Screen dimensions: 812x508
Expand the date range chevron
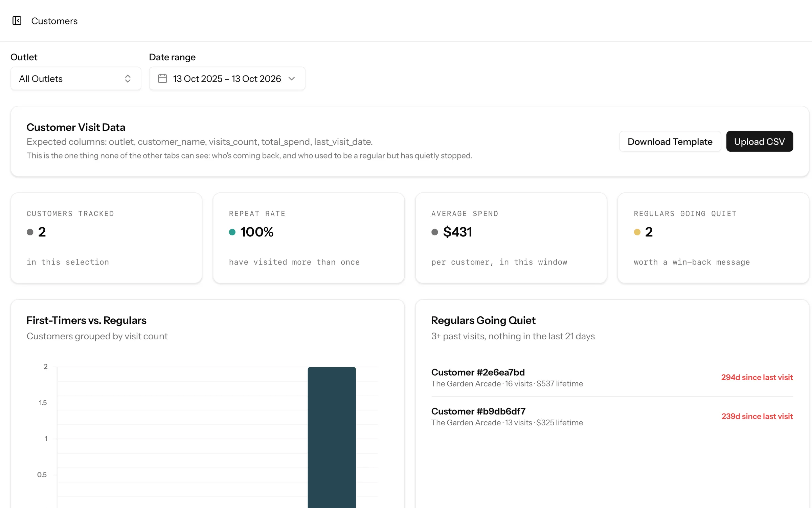point(292,79)
